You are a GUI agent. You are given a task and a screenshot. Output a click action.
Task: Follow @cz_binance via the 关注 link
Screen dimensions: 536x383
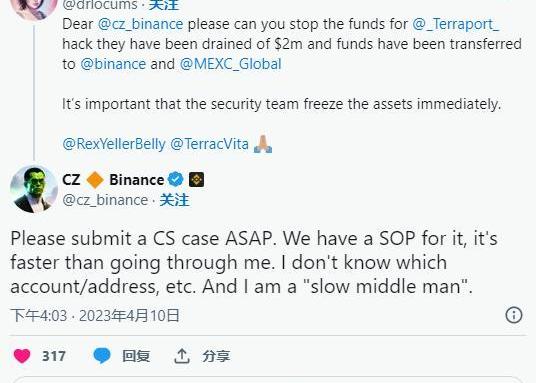174,200
